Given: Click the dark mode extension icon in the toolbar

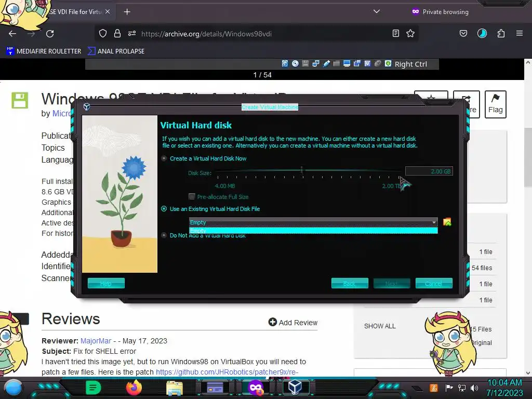Looking at the screenshot, I should click(x=482, y=33).
